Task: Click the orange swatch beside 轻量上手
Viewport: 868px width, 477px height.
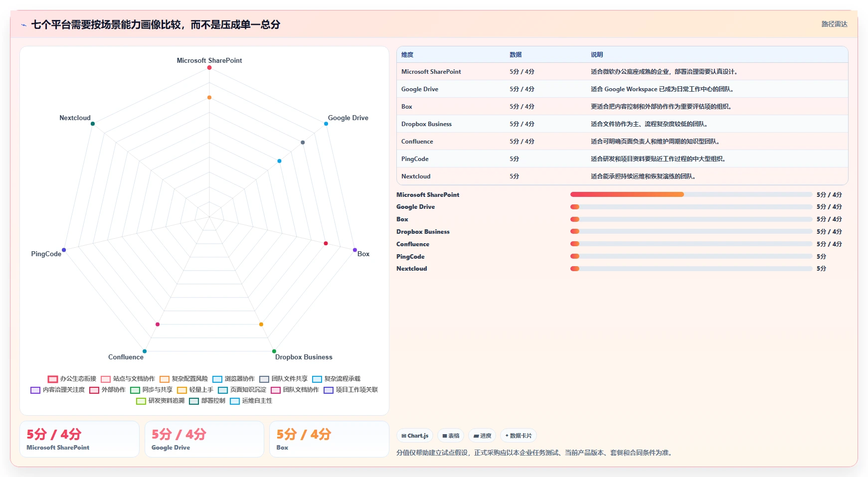Action: (182, 390)
